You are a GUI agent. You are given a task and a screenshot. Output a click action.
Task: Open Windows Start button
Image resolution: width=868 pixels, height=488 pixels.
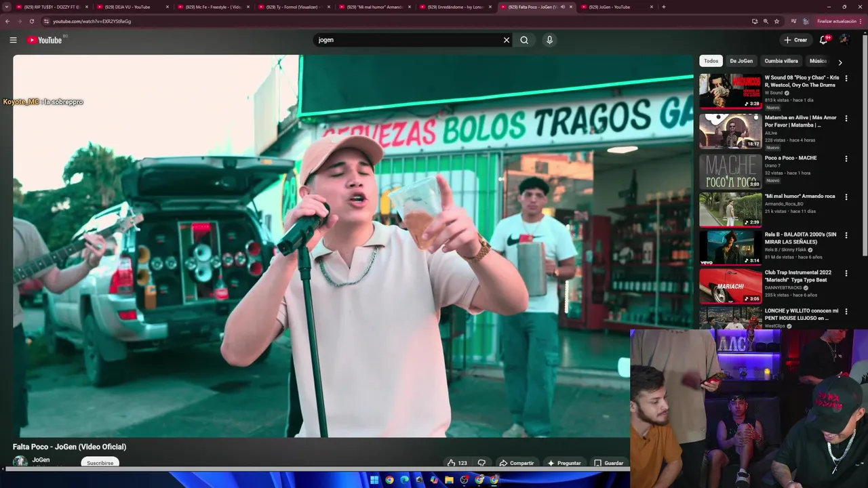(374, 480)
